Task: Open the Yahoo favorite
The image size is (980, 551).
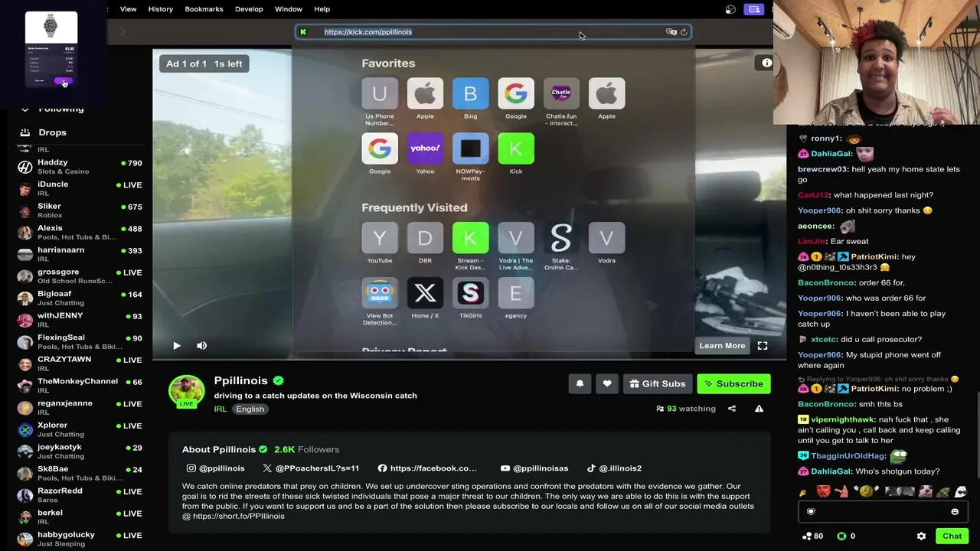Action: click(x=425, y=154)
